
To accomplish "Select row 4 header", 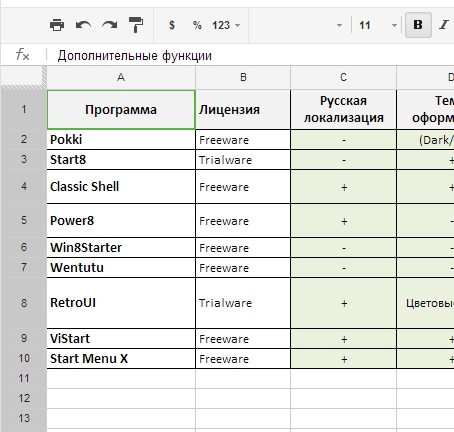I will click(24, 186).
